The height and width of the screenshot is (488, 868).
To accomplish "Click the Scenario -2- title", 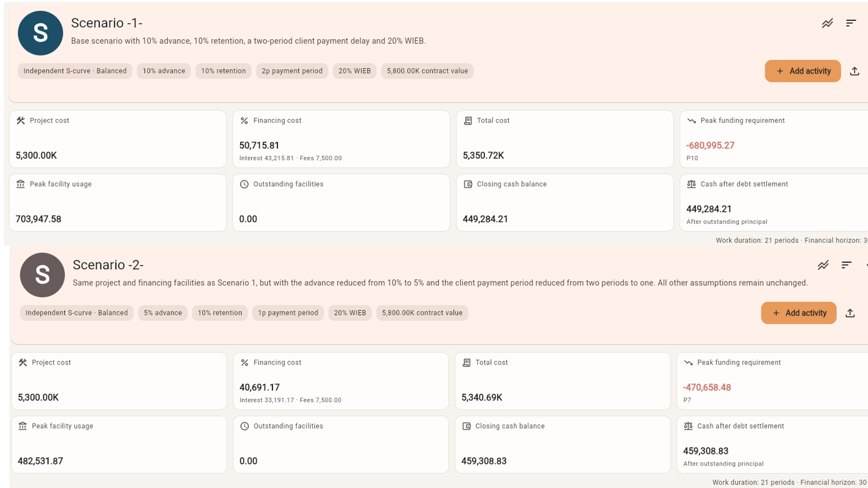I will point(108,265).
